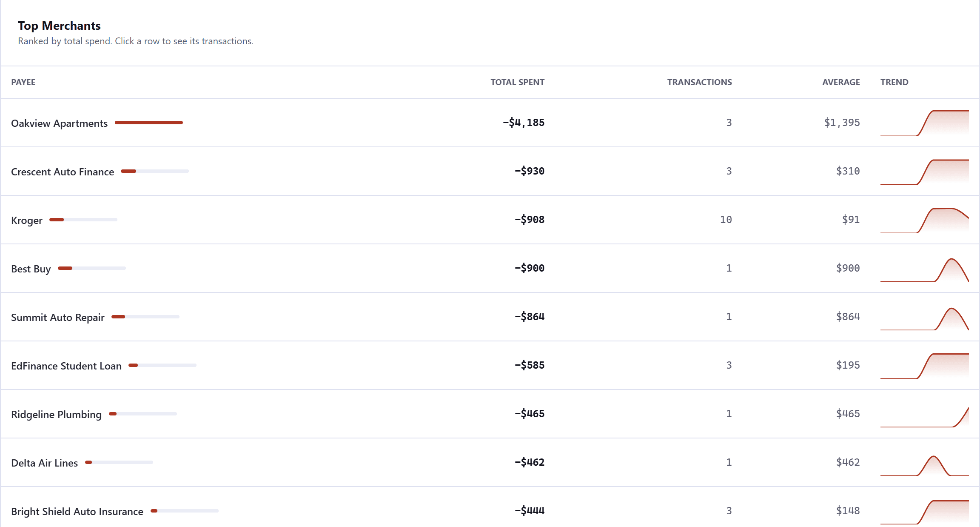Click the $462 average for Delta

coord(848,462)
